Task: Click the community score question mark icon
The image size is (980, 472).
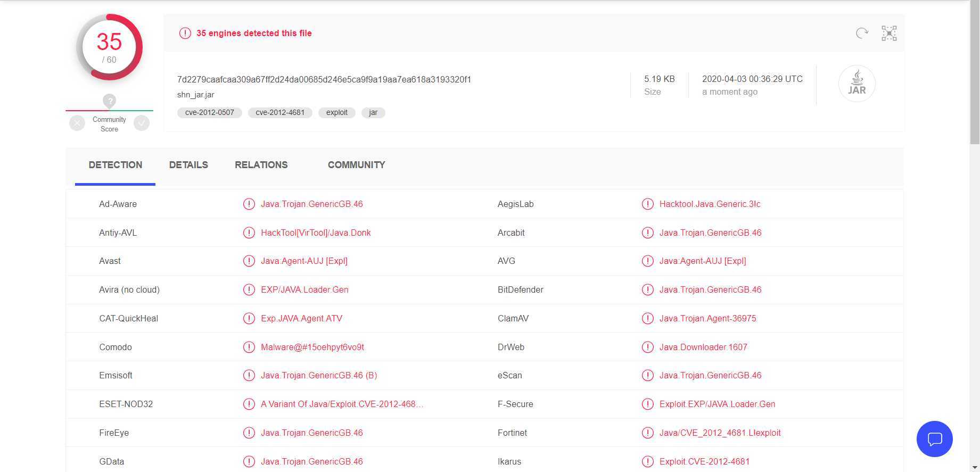Action: (x=109, y=101)
